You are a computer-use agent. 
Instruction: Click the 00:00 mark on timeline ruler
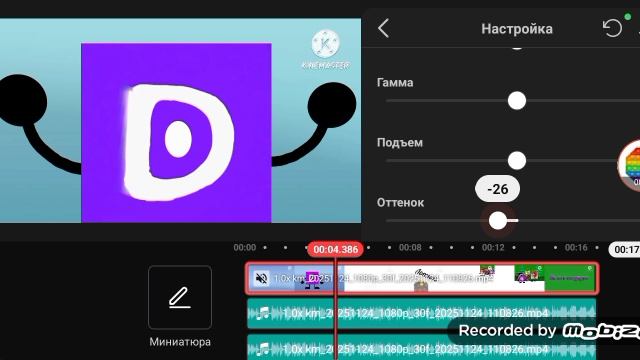tap(244, 247)
